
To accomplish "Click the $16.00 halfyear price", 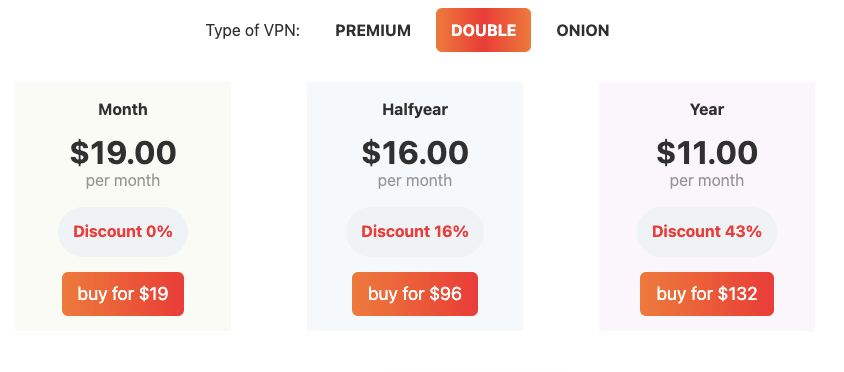I will (414, 152).
